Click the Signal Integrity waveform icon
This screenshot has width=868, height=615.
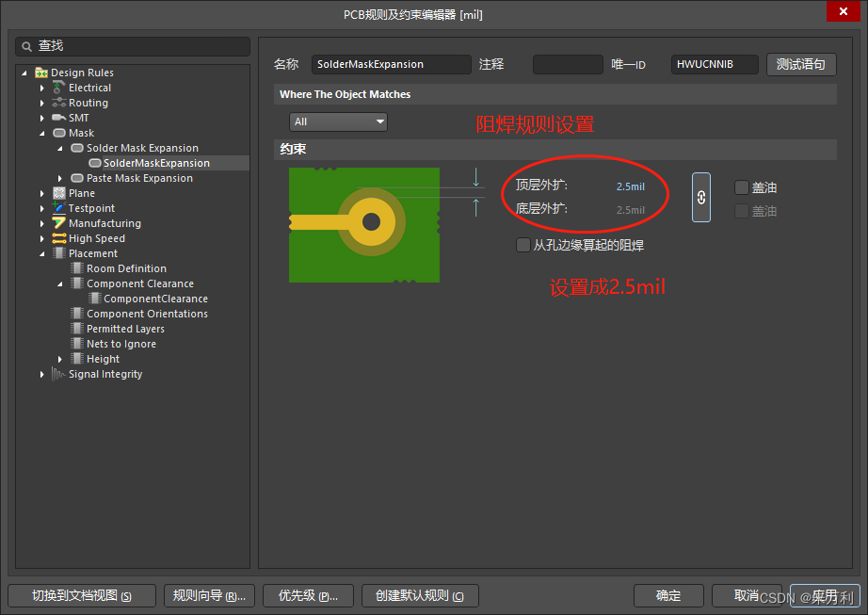coord(59,374)
